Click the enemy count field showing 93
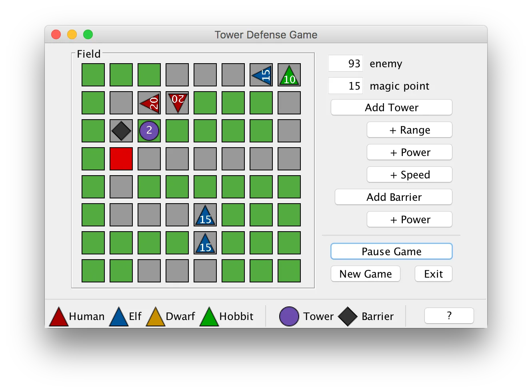532x392 pixels. click(x=346, y=64)
